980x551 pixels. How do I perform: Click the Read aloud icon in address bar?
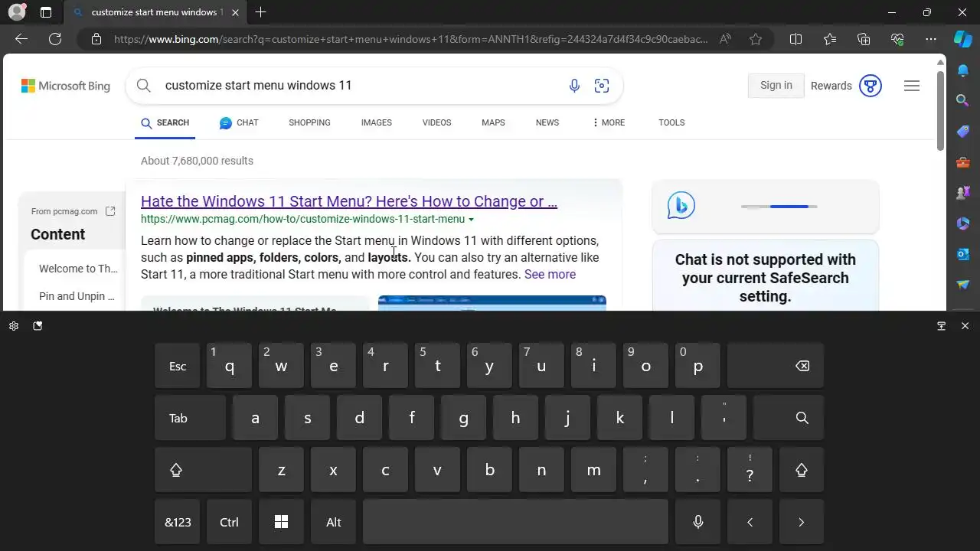[x=726, y=39]
